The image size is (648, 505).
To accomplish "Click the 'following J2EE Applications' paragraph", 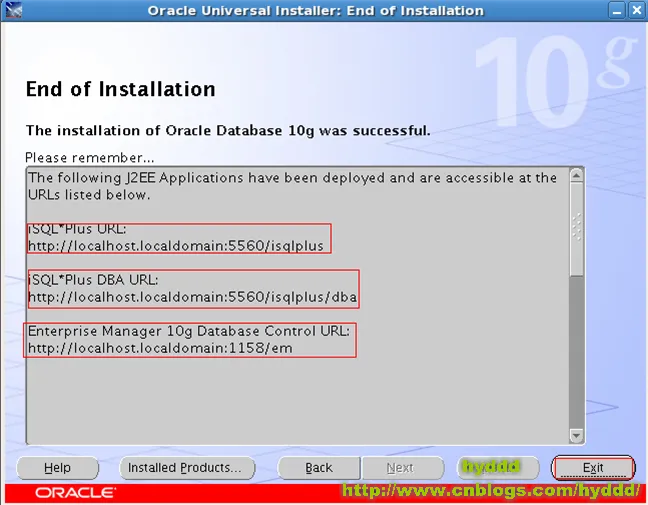I will (x=292, y=186).
